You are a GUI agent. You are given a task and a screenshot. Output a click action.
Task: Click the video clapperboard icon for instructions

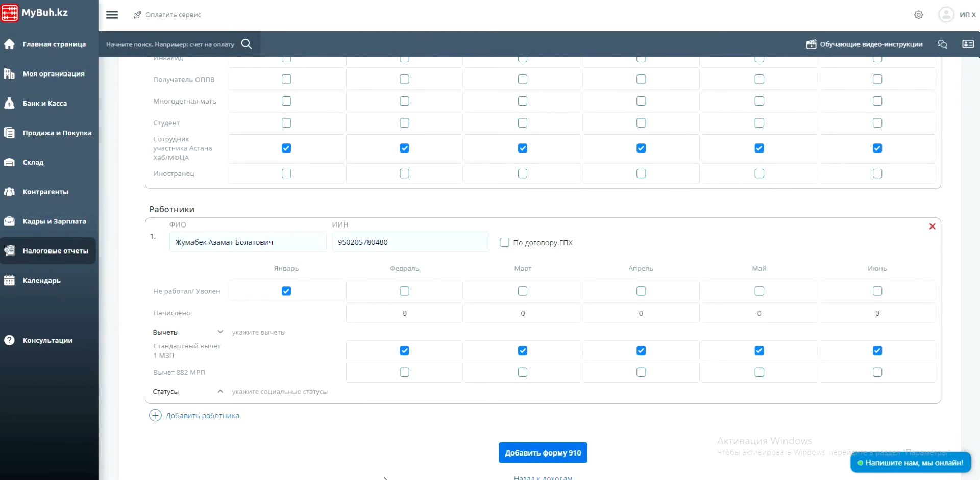(x=811, y=44)
